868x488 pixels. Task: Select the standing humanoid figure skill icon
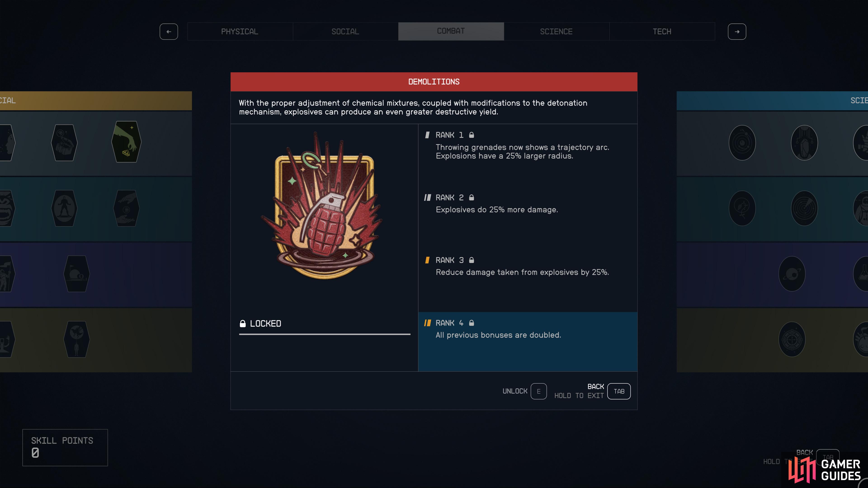click(x=64, y=208)
